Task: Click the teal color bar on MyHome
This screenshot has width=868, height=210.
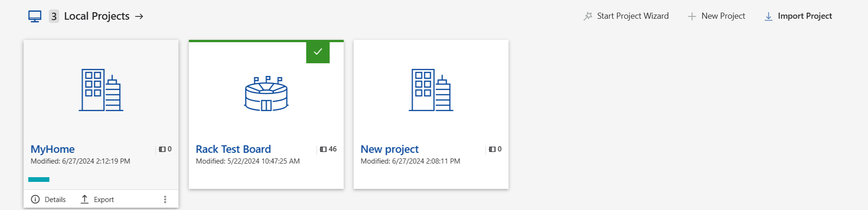Action: (39, 180)
